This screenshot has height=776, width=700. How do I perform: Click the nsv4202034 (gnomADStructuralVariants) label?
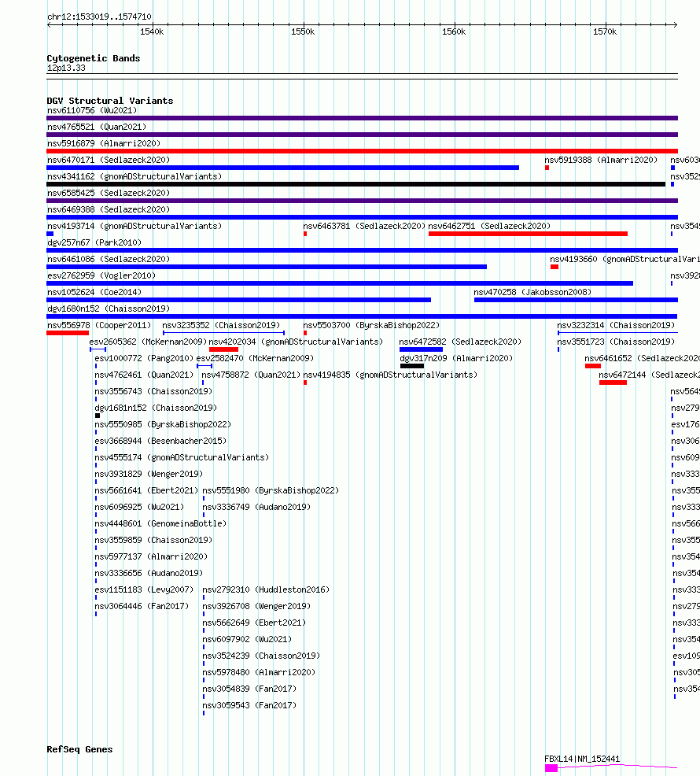pos(296,342)
